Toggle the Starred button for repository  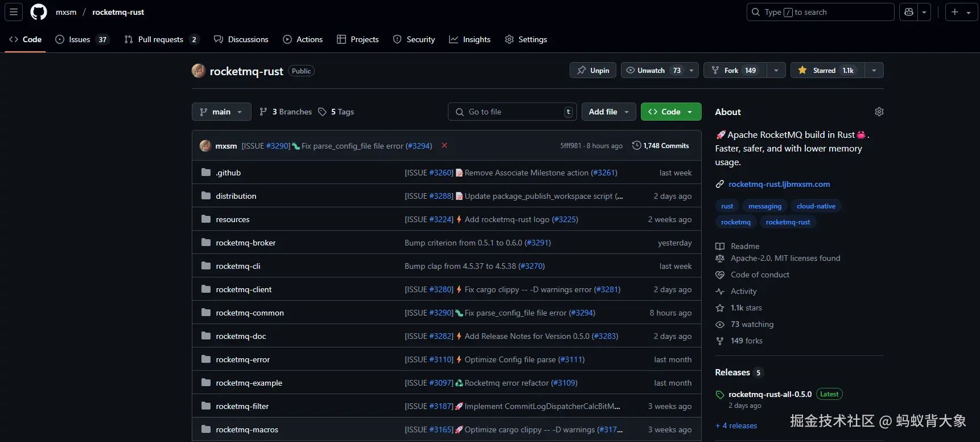827,70
